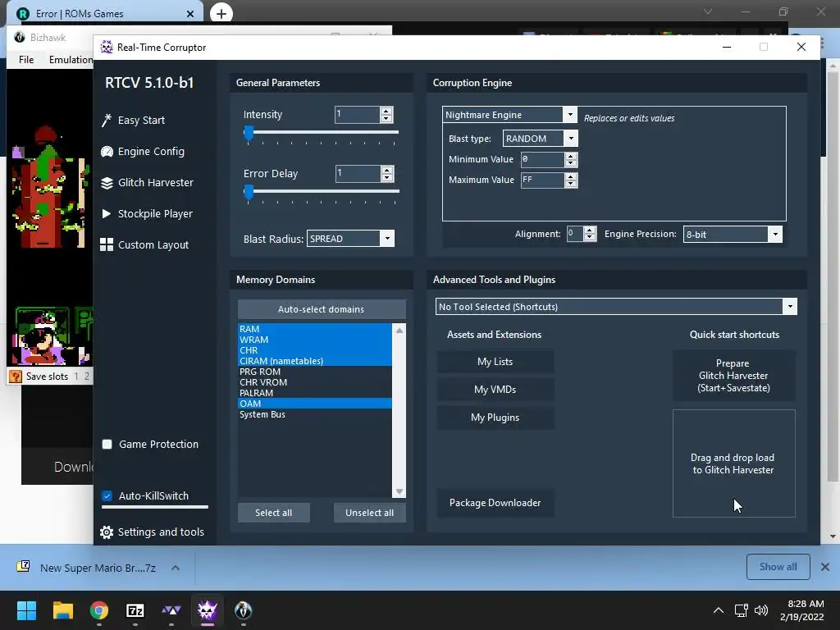
Task: Click Maximum Value FF field
Action: click(543, 180)
